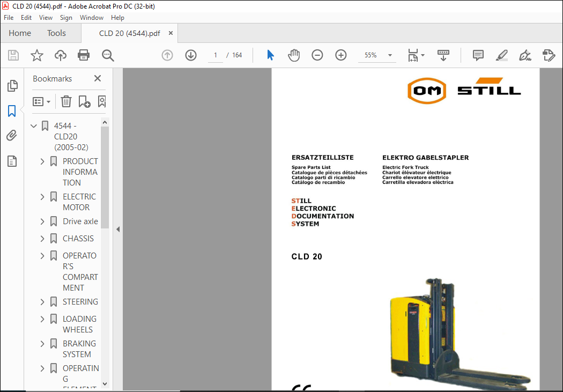Open the Help menu
Viewport: 563px width, 392px height.
coord(117,18)
